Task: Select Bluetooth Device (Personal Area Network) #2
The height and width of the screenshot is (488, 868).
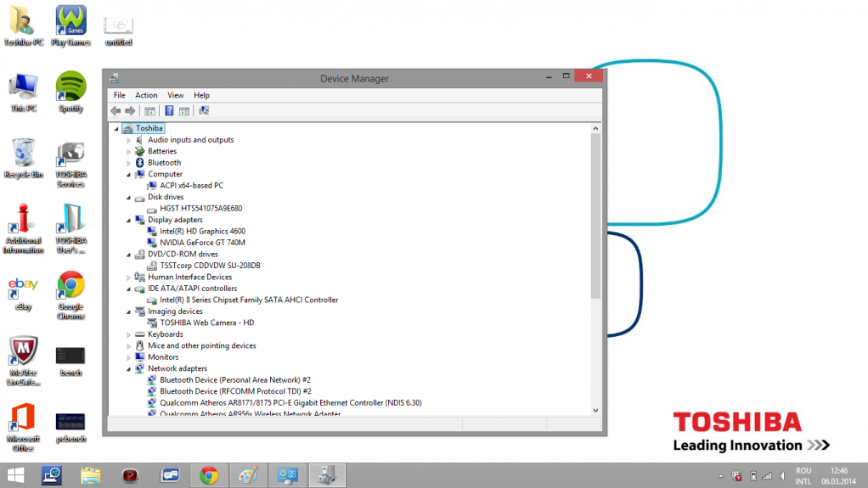Action: coord(235,380)
